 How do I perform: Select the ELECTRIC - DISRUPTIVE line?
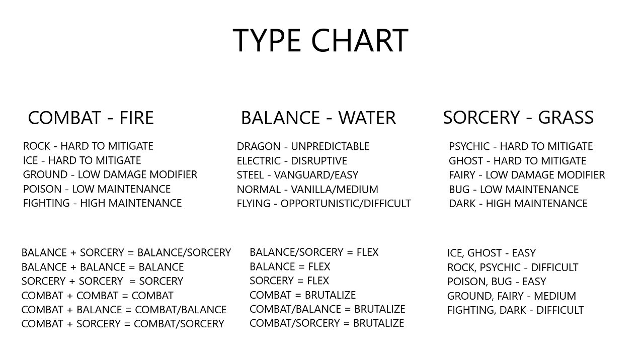click(292, 161)
